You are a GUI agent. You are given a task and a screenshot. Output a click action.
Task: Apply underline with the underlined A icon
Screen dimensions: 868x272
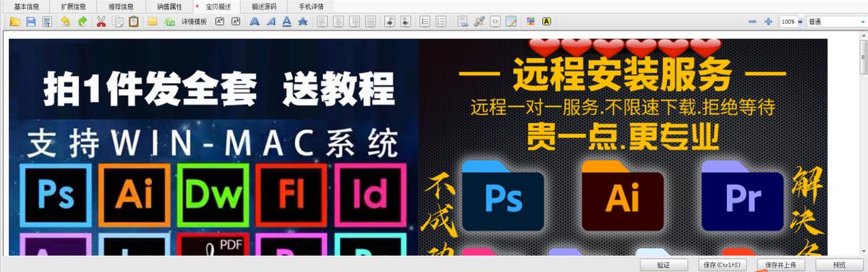[x=286, y=22]
